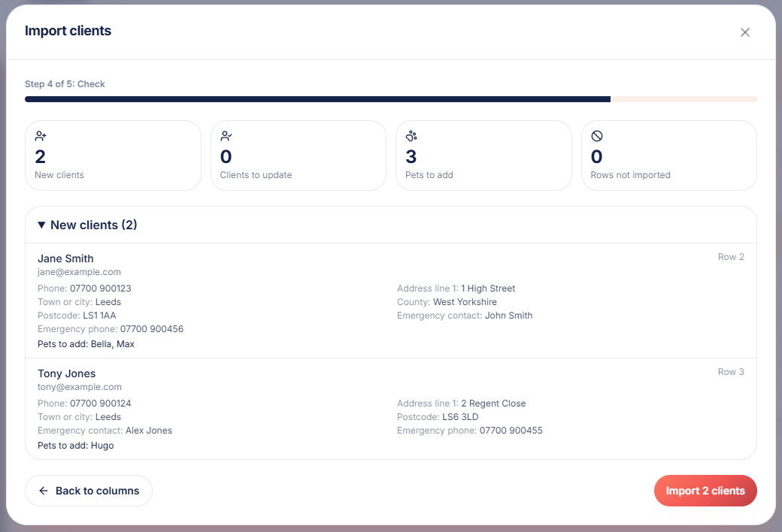Select the Tony Jones client name
The width and height of the screenshot is (782, 532).
(x=66, y=373)
